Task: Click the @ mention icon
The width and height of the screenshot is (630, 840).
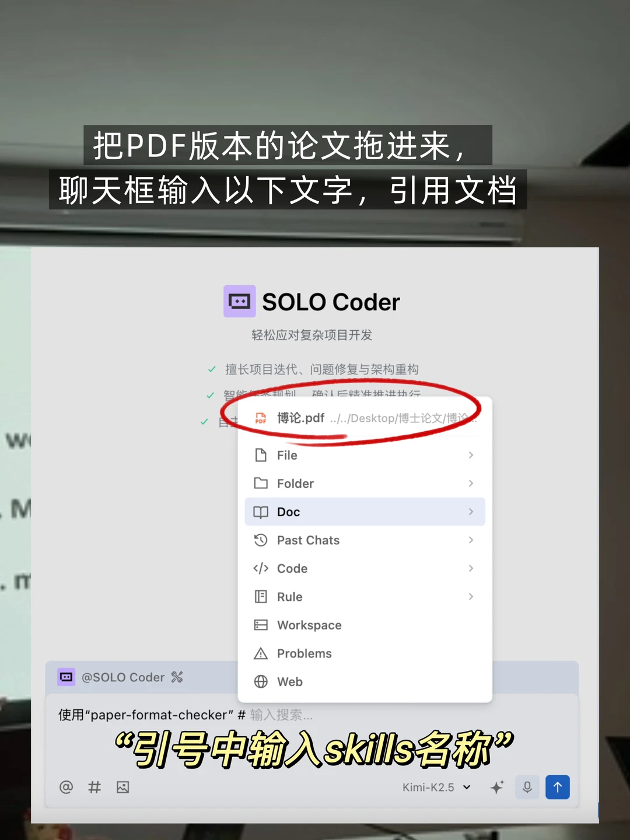Action: click(x=66, y=787)
